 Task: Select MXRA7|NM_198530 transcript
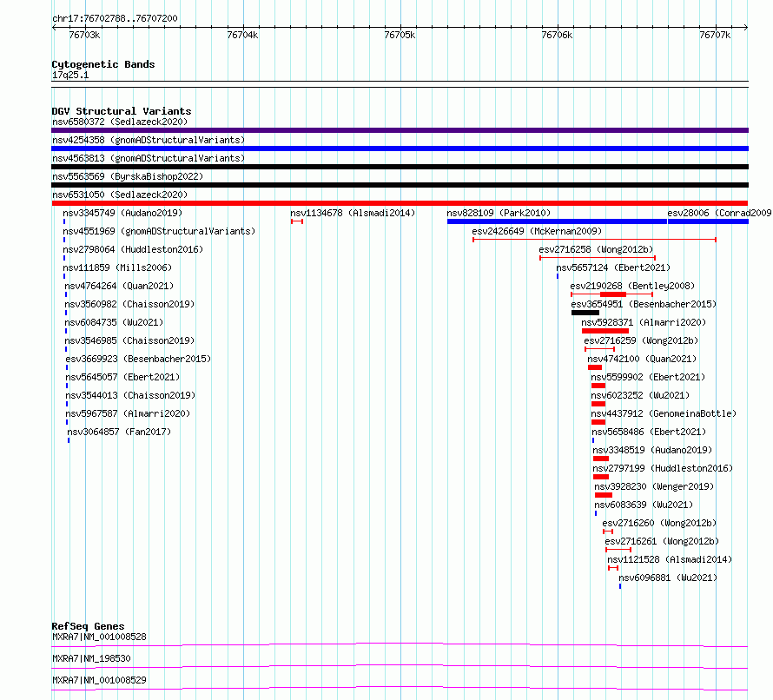click(91, 658)
